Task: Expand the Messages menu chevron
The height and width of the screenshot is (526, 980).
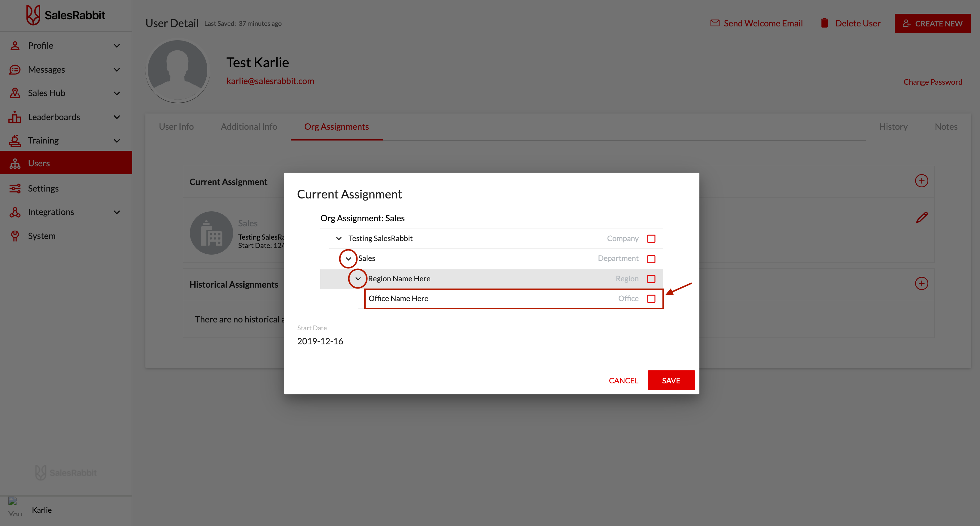Action: 117,70
